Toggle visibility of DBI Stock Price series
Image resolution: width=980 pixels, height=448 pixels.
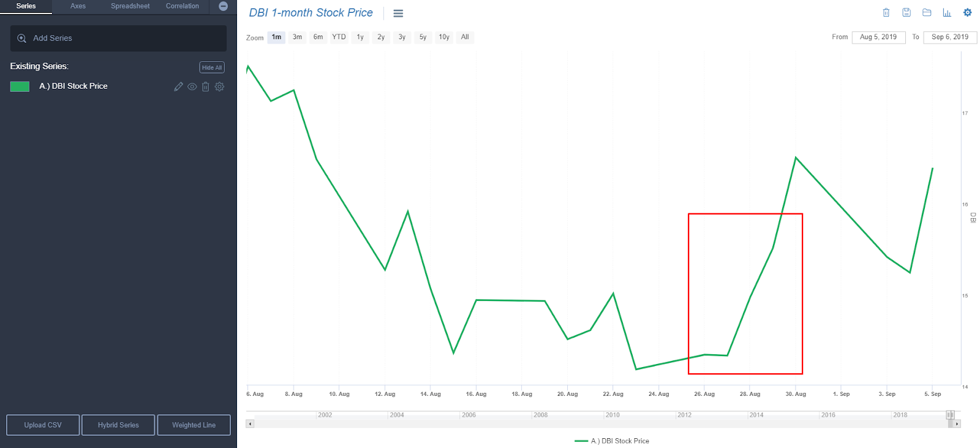[x=192, y=86]
